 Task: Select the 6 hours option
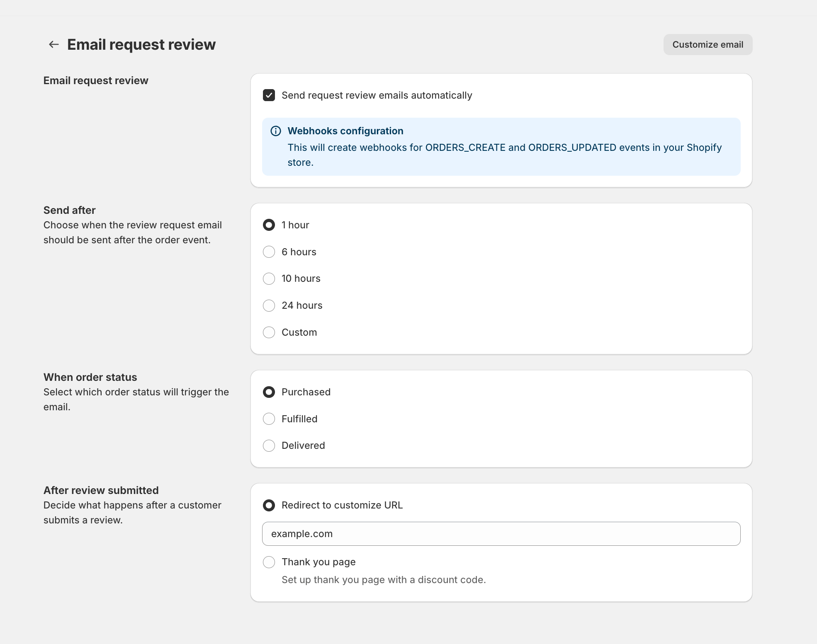tap(269, 252)
